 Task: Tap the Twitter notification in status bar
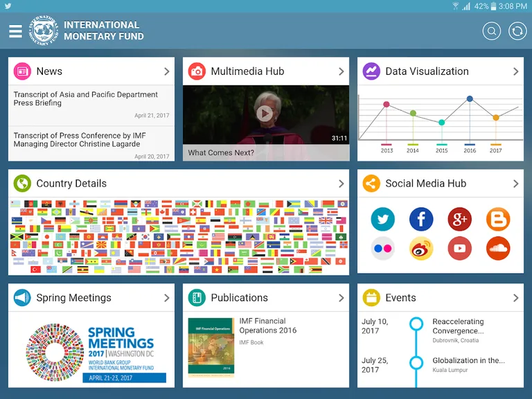8,6
